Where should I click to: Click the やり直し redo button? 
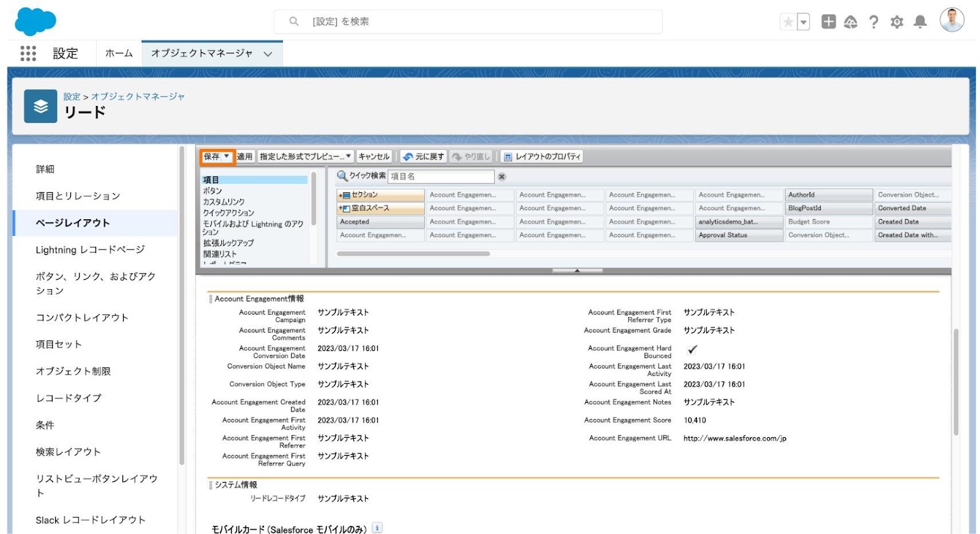click(x=471, y=157)
